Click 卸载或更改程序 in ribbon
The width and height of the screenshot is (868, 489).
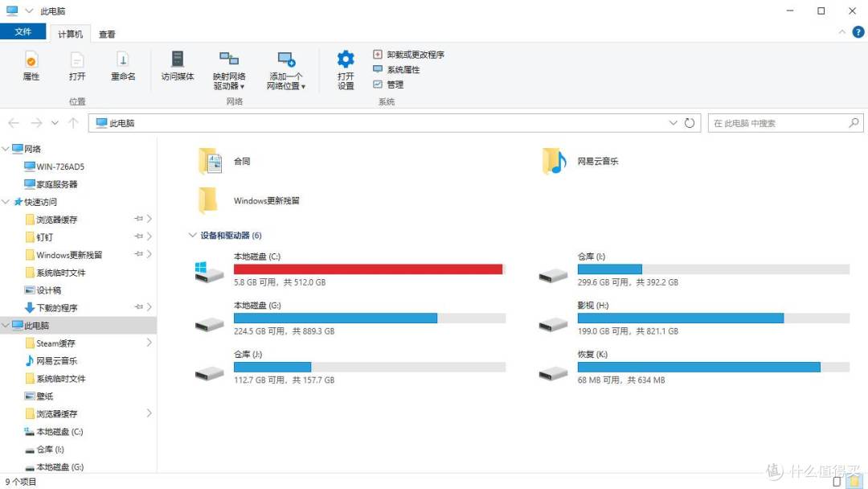pyautogui.click(x=408, y=54)
